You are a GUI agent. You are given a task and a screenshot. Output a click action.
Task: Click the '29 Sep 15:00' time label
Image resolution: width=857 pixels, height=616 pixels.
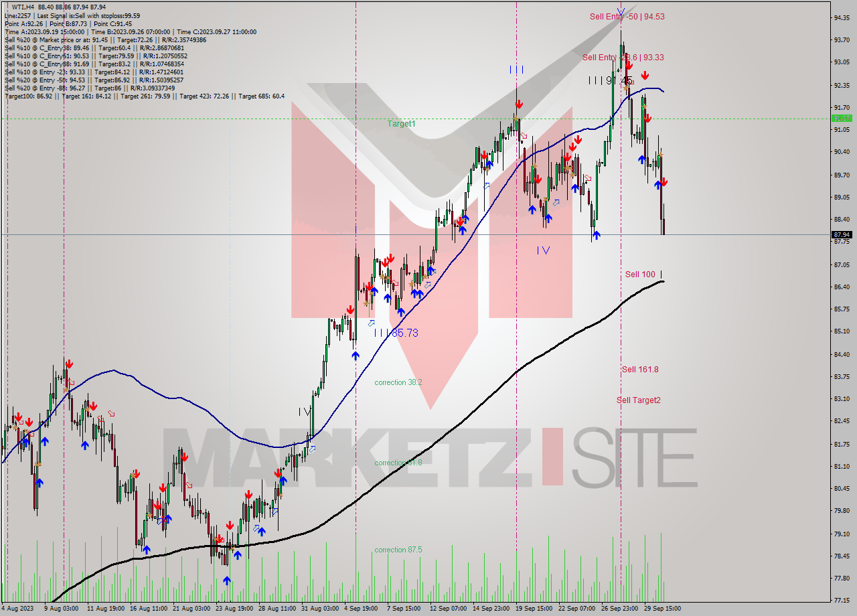click(x=661, y=609)
